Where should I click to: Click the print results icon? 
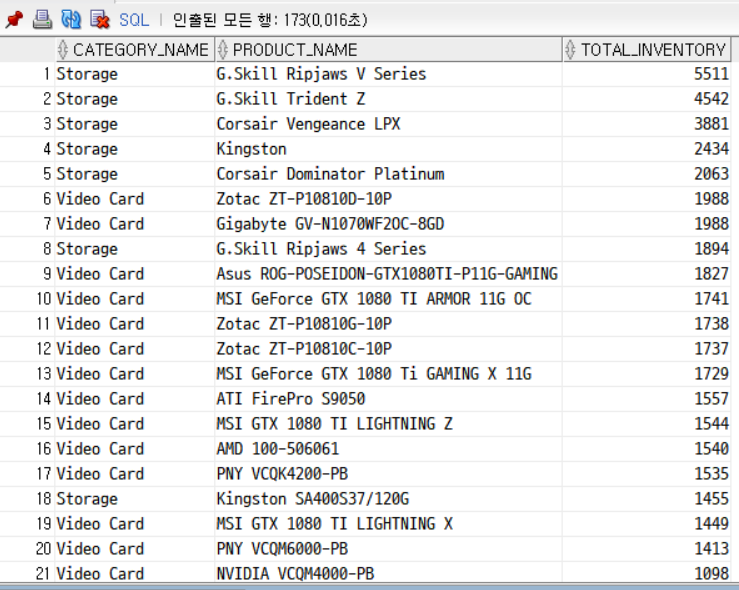[x=42, y=19]
